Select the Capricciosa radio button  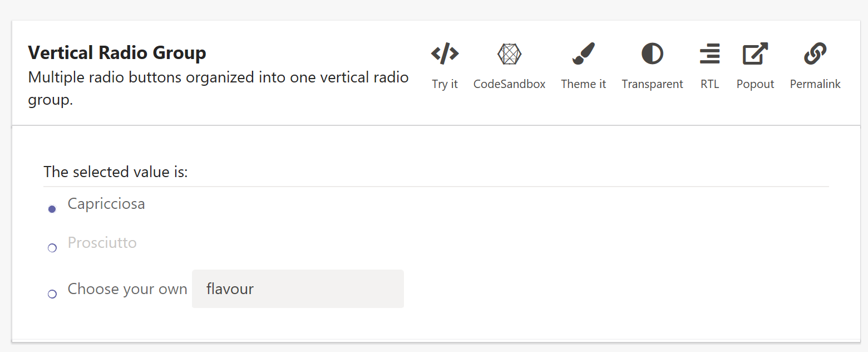pyautogui.click(x=52, y=208)
